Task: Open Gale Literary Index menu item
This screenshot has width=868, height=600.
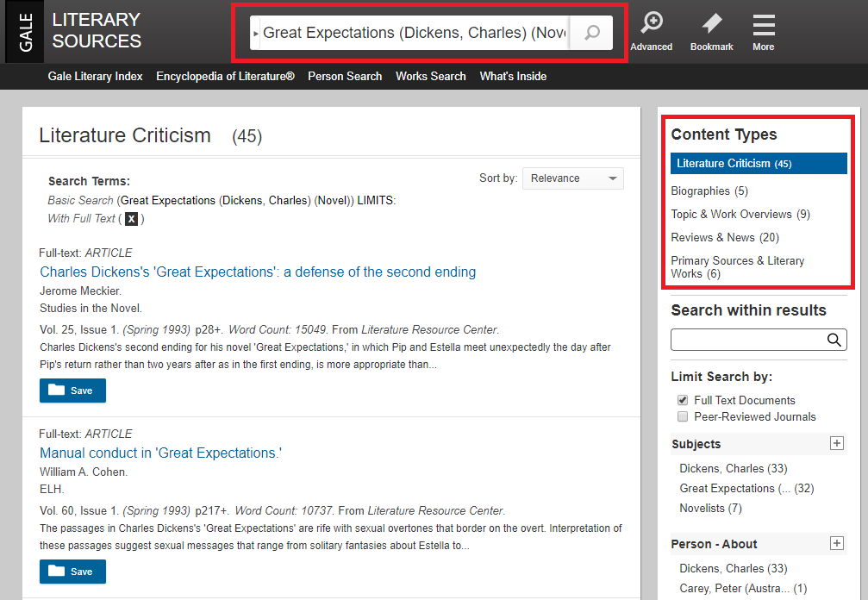Action: (95, 76)
